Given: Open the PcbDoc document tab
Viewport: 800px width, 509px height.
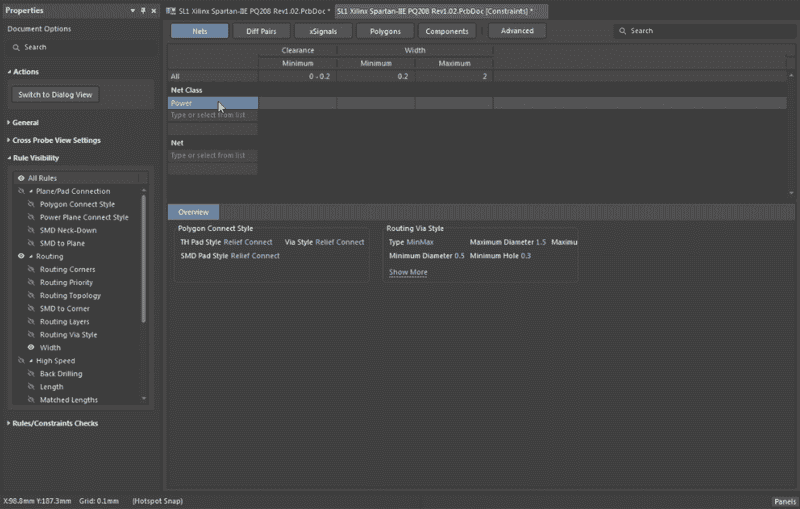Looking at the screenshot, I should [x=249, y=11].
